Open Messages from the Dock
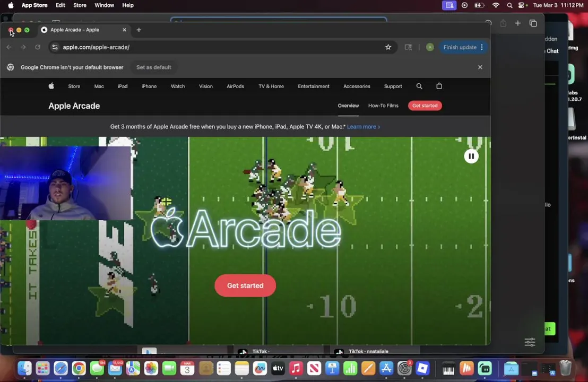The image size is (588, 382). tap(97, 369)
